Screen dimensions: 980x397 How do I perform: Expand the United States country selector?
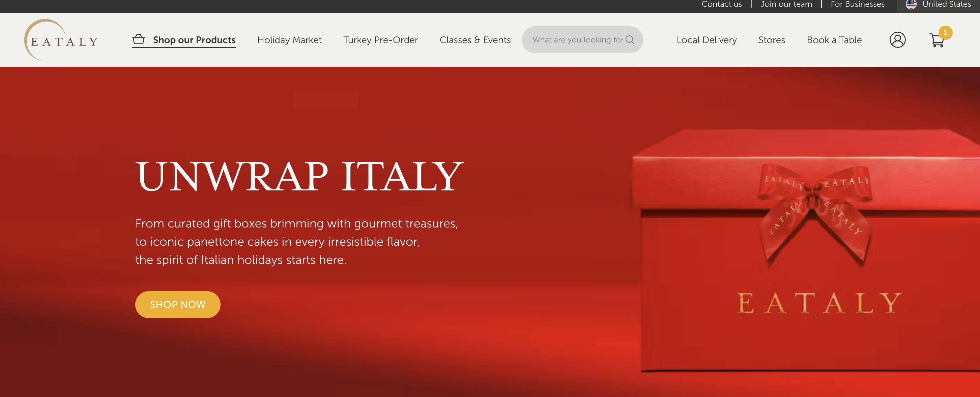947,4
